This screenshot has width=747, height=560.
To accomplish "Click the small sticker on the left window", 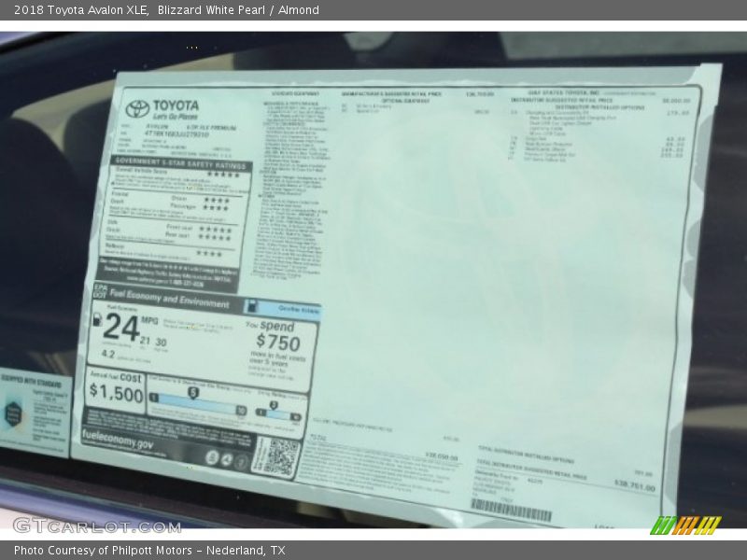I will coord(35,412).
